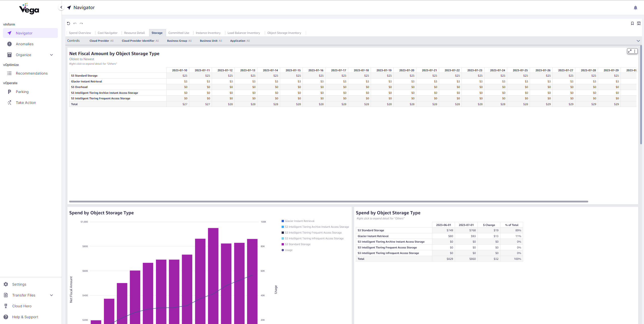Click the Vega logo
Screen dimensions: 644x324
29,9
